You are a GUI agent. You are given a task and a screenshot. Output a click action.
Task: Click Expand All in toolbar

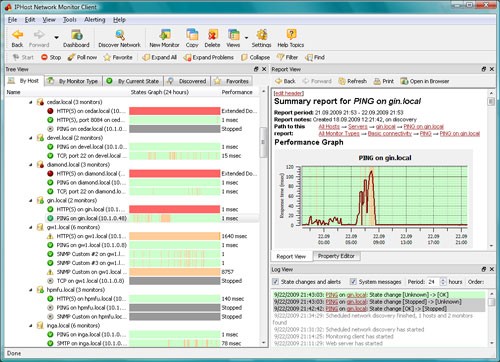point(159,57)
